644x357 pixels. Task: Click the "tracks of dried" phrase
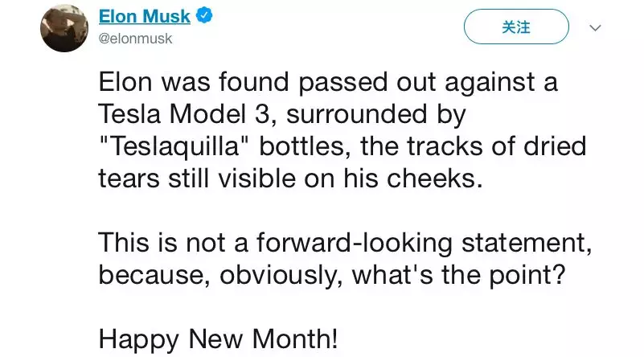tap(496, 146)
